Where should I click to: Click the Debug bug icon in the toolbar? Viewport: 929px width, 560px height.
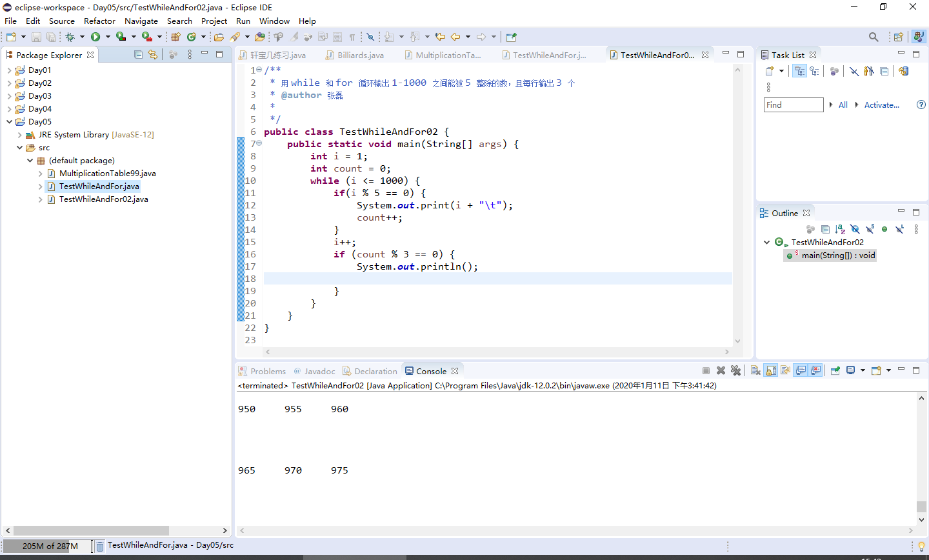pos(70,37)
